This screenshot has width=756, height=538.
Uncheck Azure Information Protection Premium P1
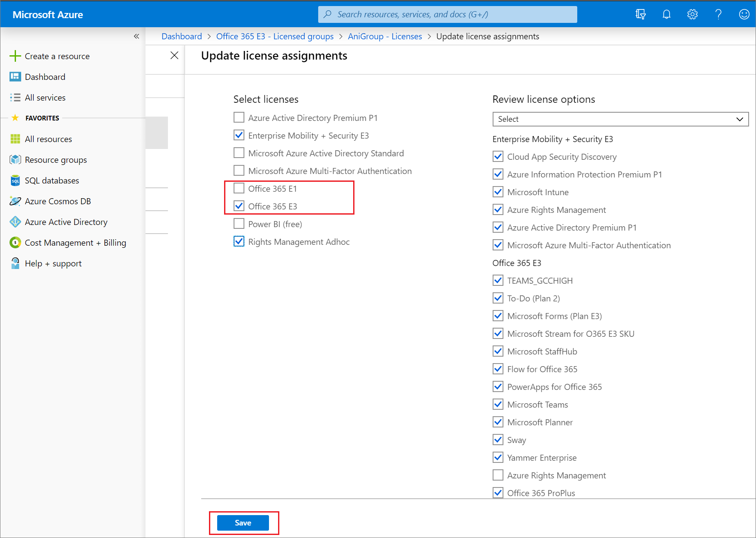tap(498, 174)
